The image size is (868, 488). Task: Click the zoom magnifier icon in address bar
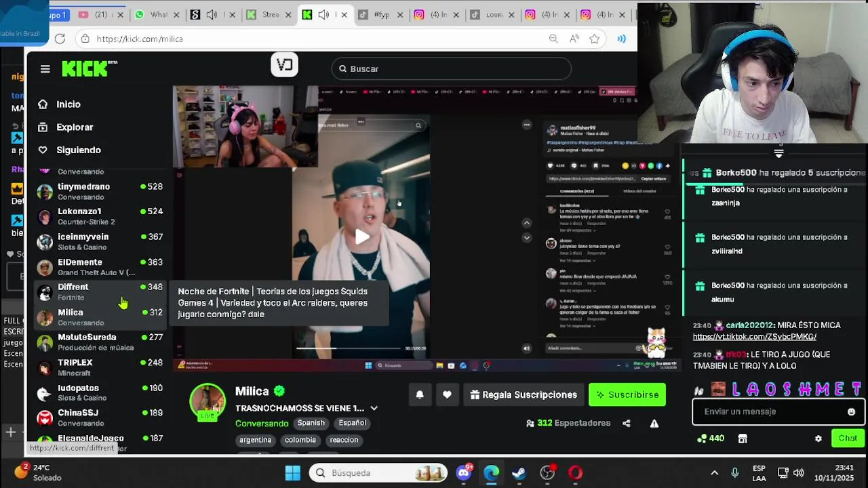(553, 39)
